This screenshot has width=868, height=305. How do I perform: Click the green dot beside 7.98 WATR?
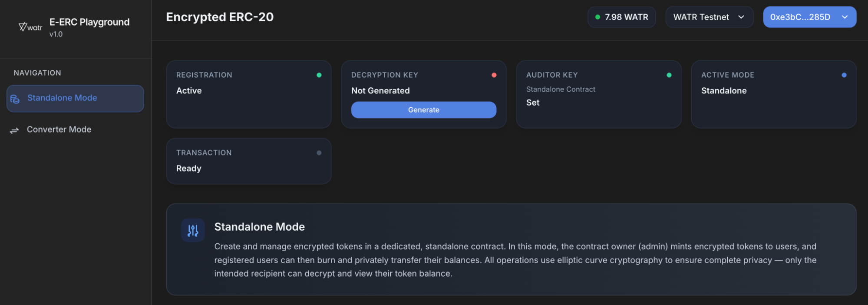pos(598,17)
